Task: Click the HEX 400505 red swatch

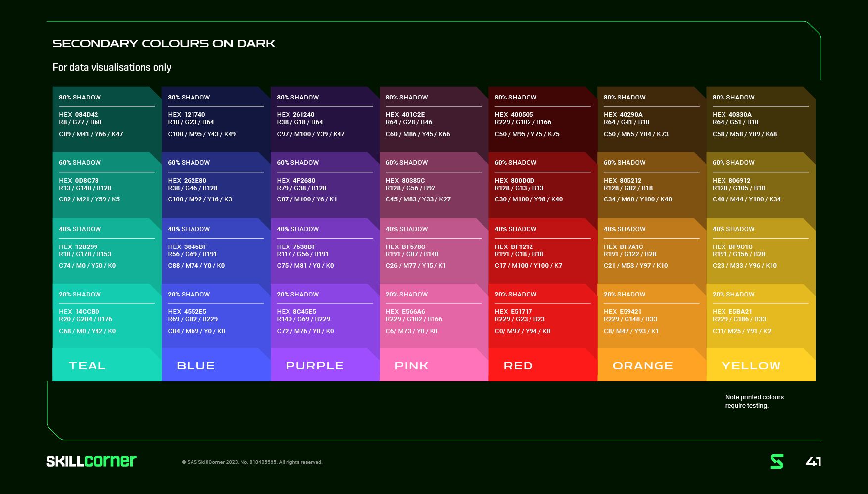Action: tap(543, 119)
